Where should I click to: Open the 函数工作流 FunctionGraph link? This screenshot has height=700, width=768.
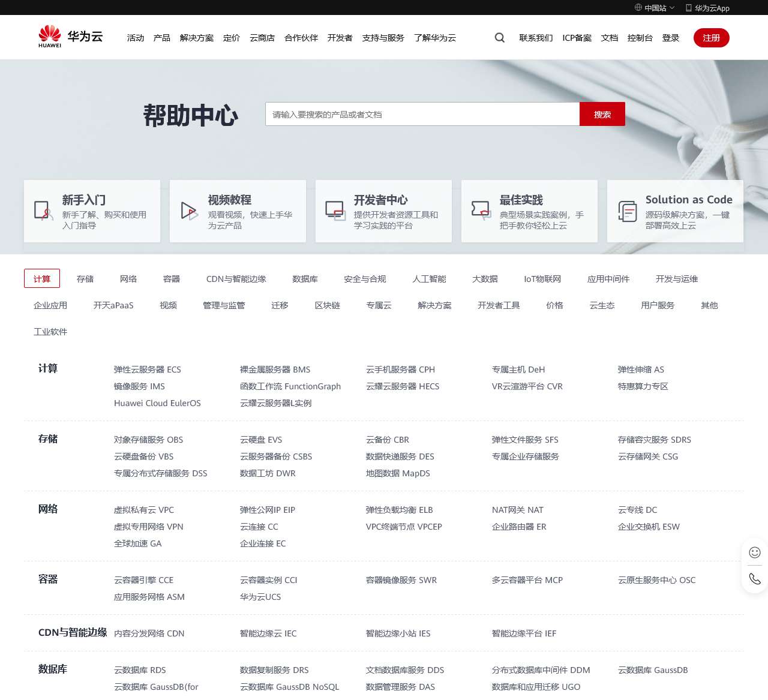[x=290, y=386]
